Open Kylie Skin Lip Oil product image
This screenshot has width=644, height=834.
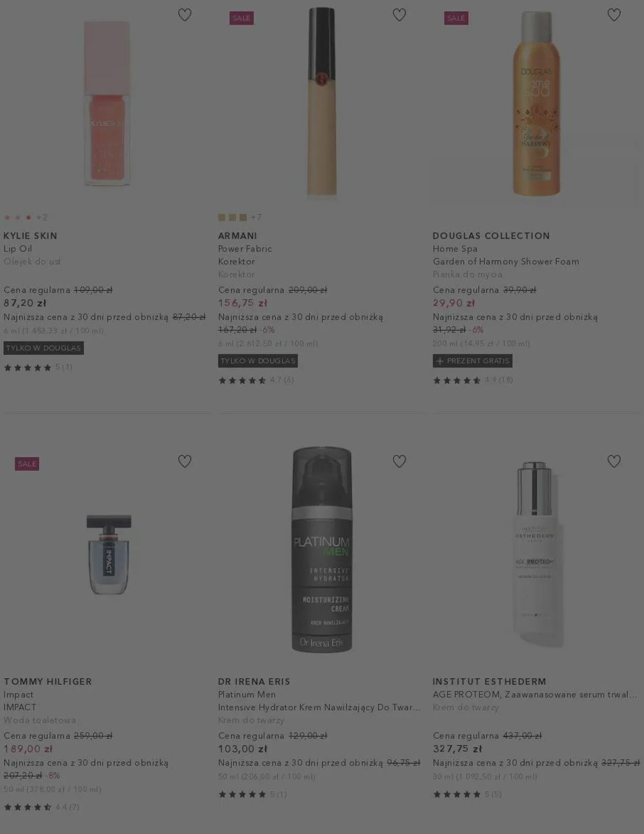pyautogui.click(x=107, y=103)
